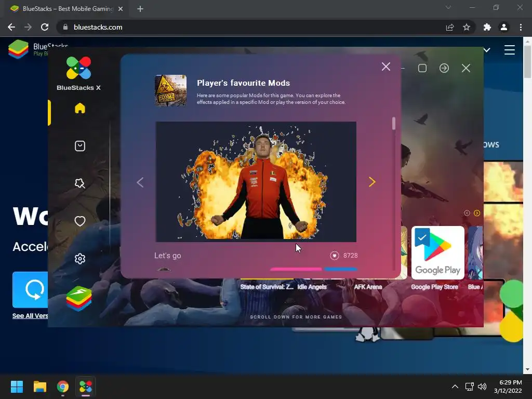Select the Idle Angels game label
532x399 pixels.
[x=312, y=287]
